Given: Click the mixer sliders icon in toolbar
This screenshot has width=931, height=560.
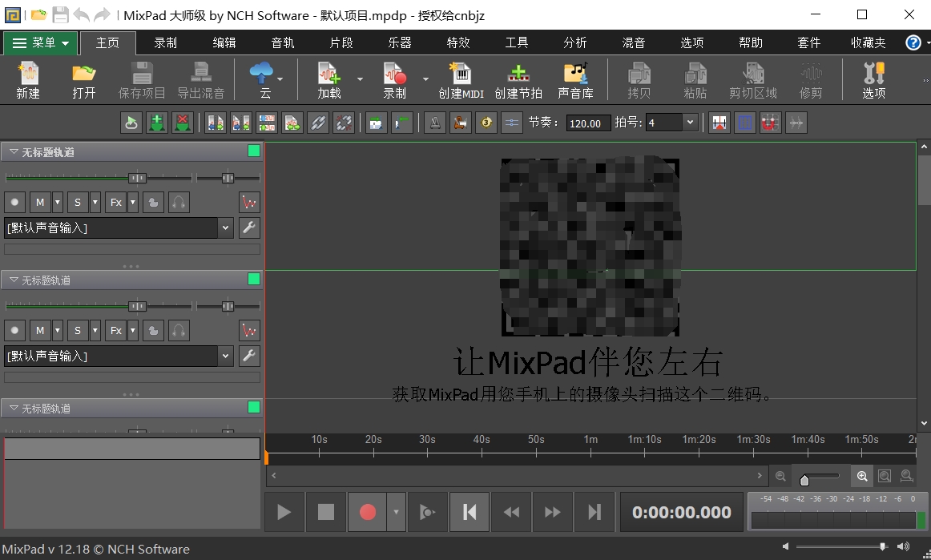Looking at the screenshot, I should (x=512, y=123).
